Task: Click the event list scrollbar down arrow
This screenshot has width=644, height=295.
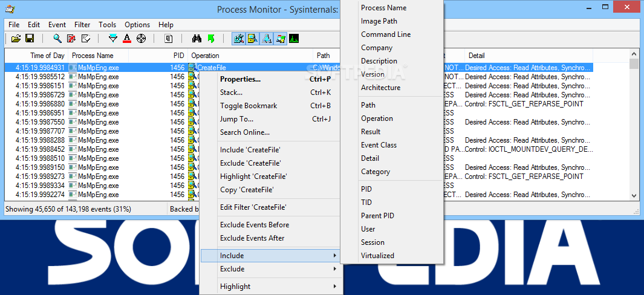Action: pos(634,196)
